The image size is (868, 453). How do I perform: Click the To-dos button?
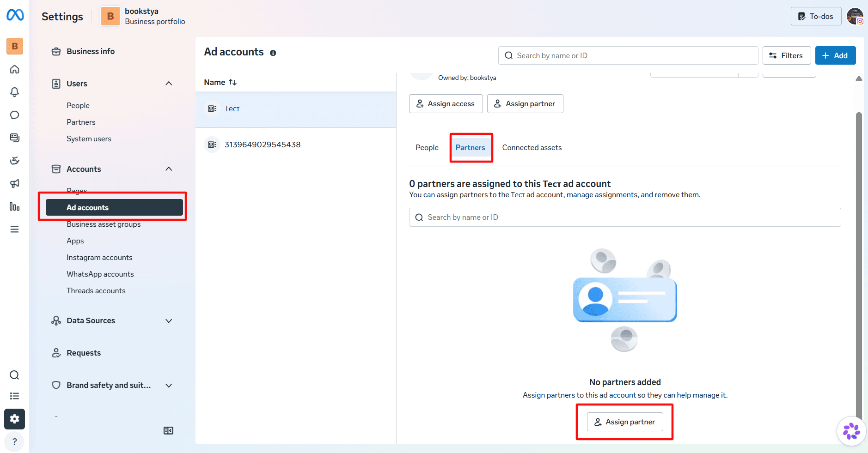click(816, 16)
